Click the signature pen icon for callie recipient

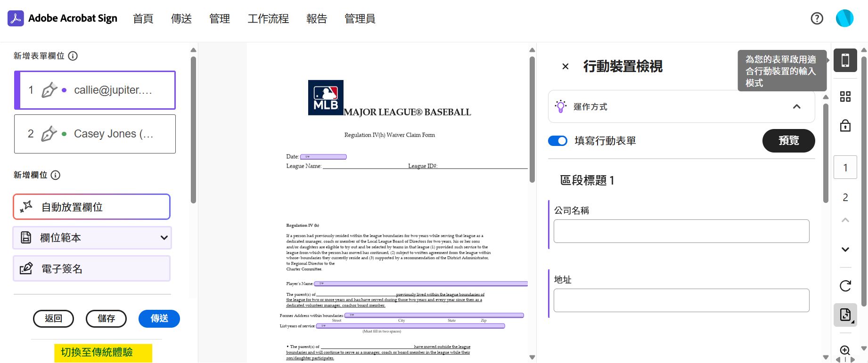(49, 90)
